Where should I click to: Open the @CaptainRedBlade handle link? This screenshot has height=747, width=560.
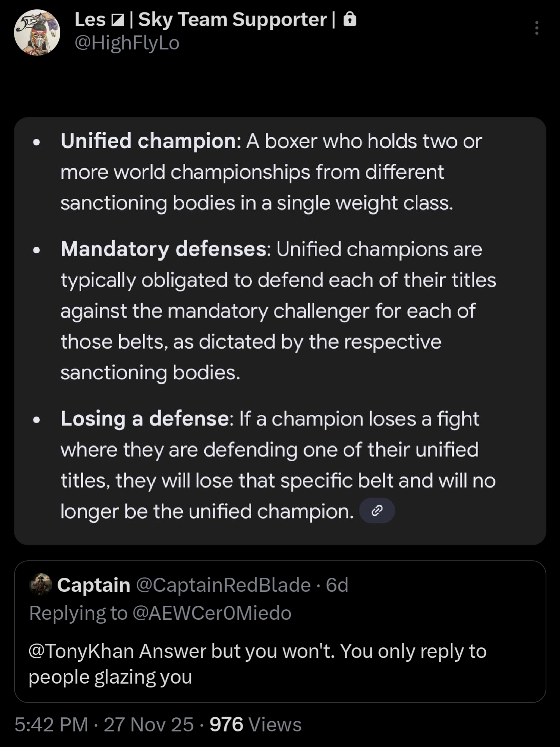[x=223, y=585]
